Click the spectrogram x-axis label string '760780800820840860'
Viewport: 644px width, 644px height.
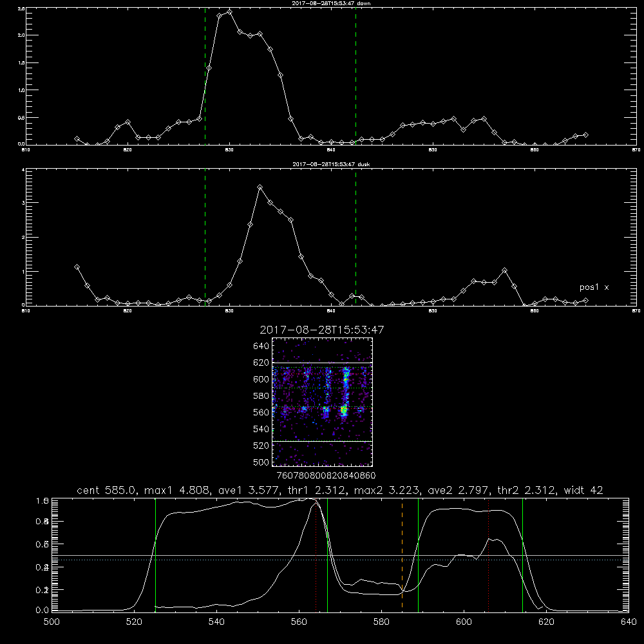click(x=326, y=475)
